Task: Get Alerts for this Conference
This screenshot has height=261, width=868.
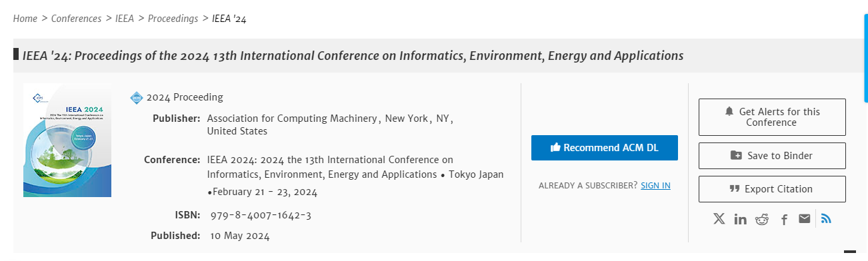Action: (x=772, y=117)
